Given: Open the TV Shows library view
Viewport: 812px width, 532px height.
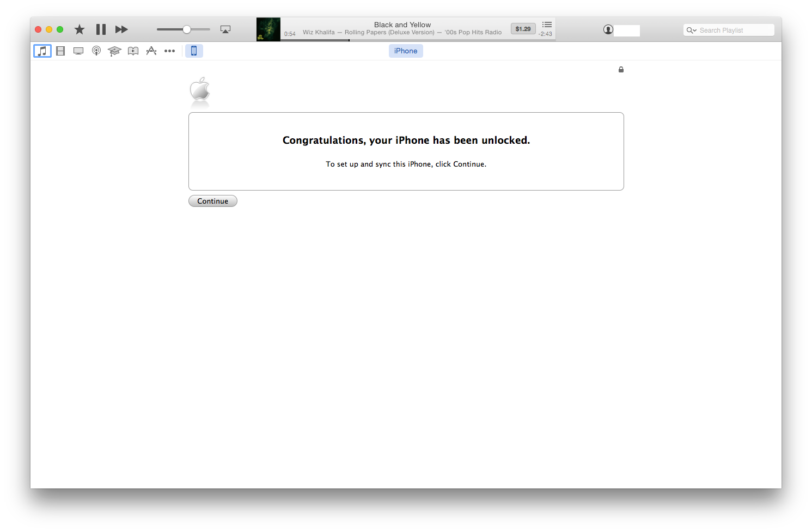Looking at the screenshot, I should click(x=78, y=51).
